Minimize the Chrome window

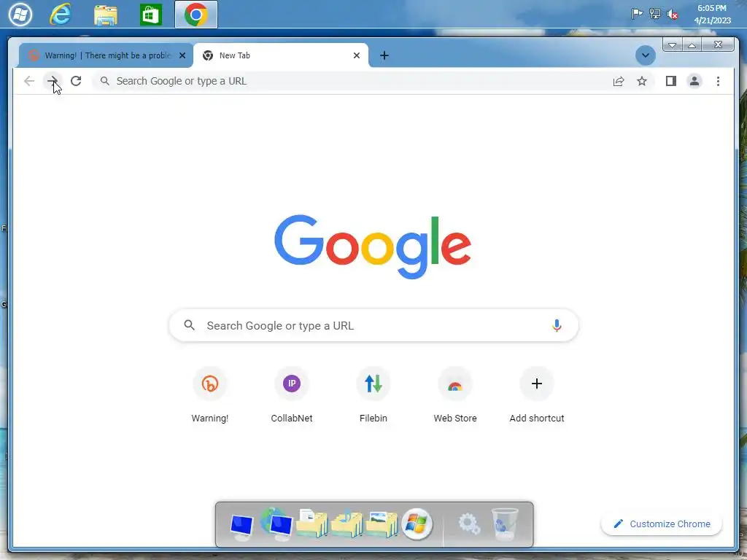pos(672,45)
